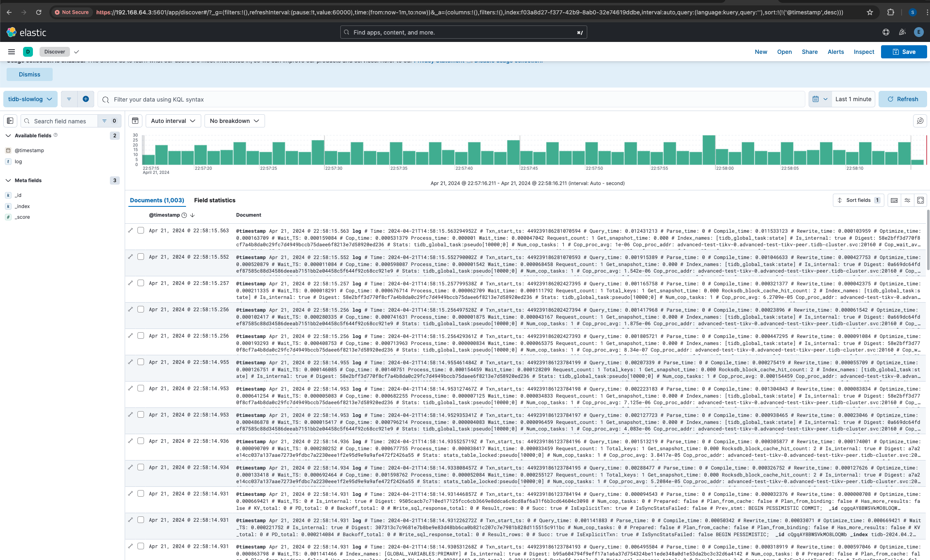Image resolution: width=930 pixels, height=560 pixels.
Task: Enter fullscreen table mode icon
Action: click(921, 200)
